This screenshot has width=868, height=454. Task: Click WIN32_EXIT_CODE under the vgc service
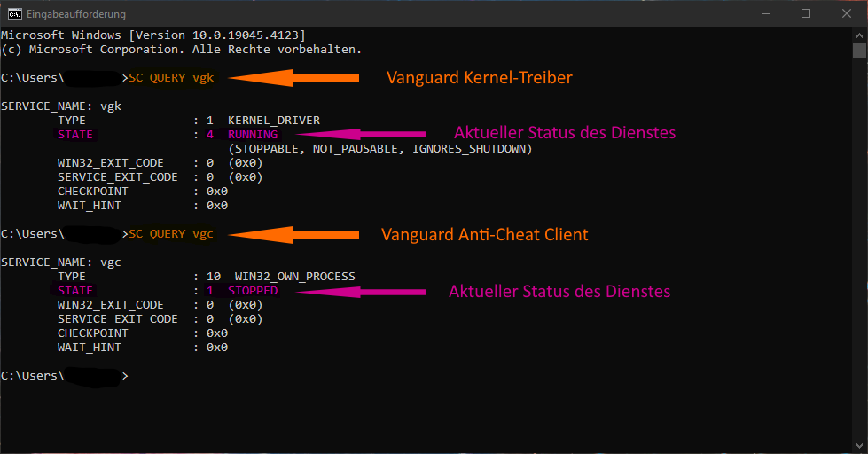110,305
